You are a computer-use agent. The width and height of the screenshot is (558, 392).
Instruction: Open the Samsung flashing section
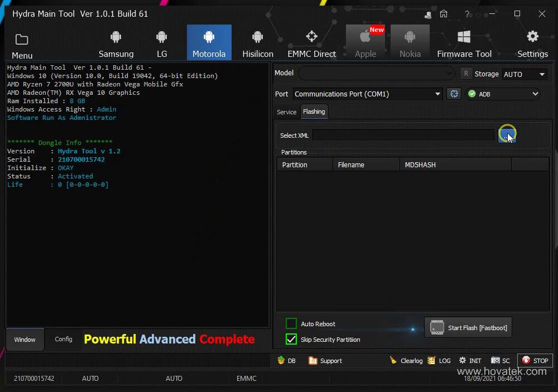coord(116,42)
